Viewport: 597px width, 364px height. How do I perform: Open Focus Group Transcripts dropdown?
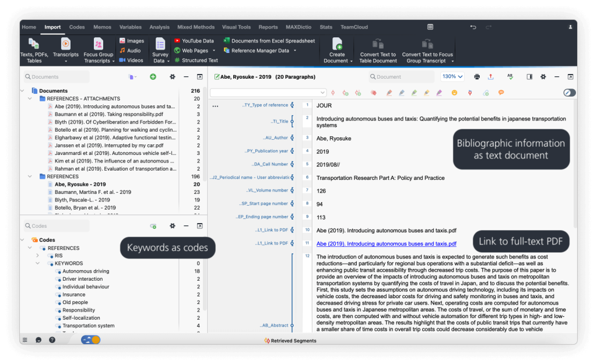coord(113,61)
